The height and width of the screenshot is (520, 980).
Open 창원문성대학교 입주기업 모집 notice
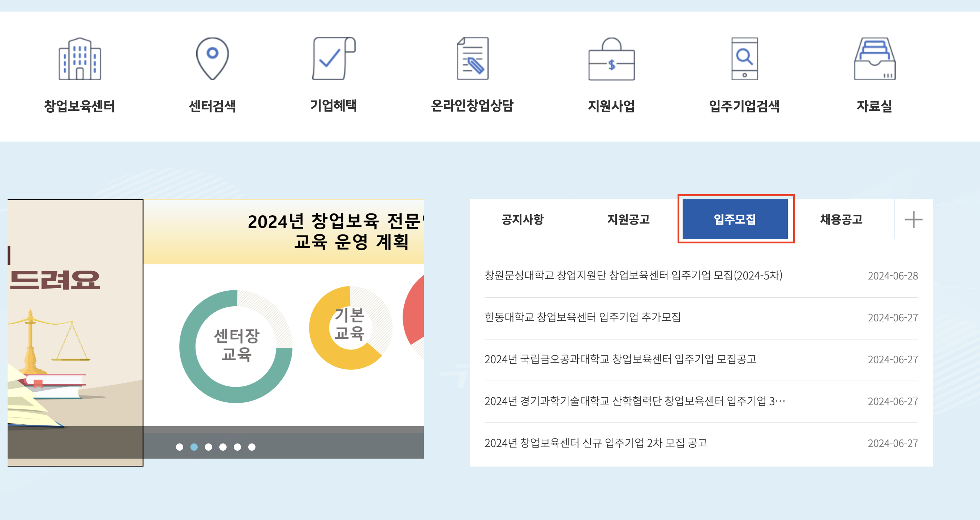click(633, 276)
